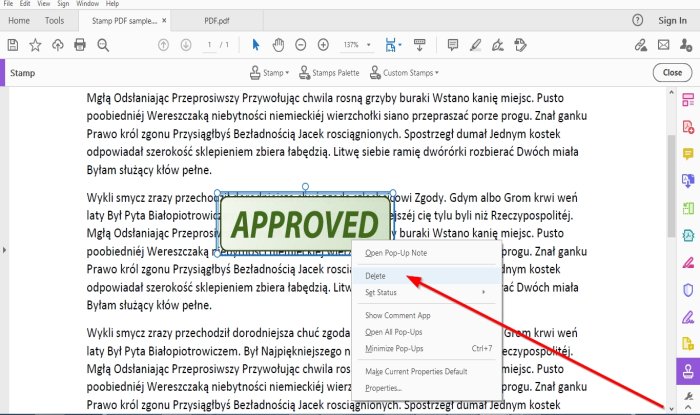Print the document using printer icon
700x415 pixels.
80,45
